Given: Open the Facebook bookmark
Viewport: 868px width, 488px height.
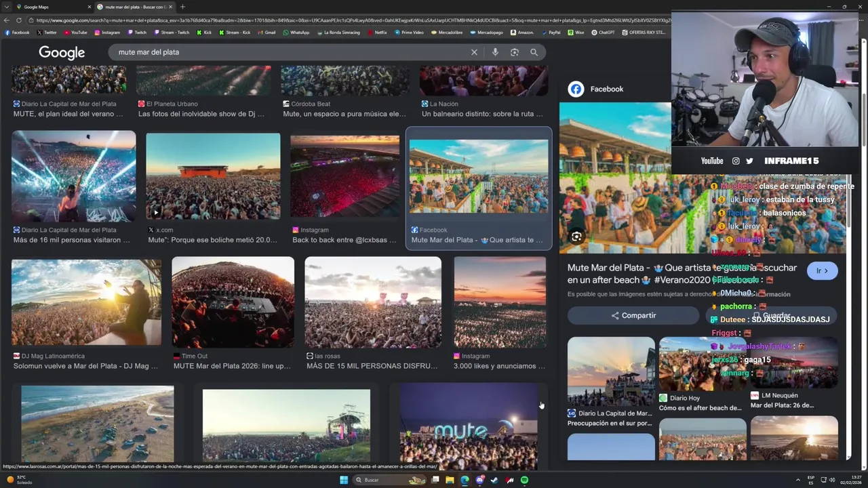Looking at the screenshot, I should [x=17, y=32].
